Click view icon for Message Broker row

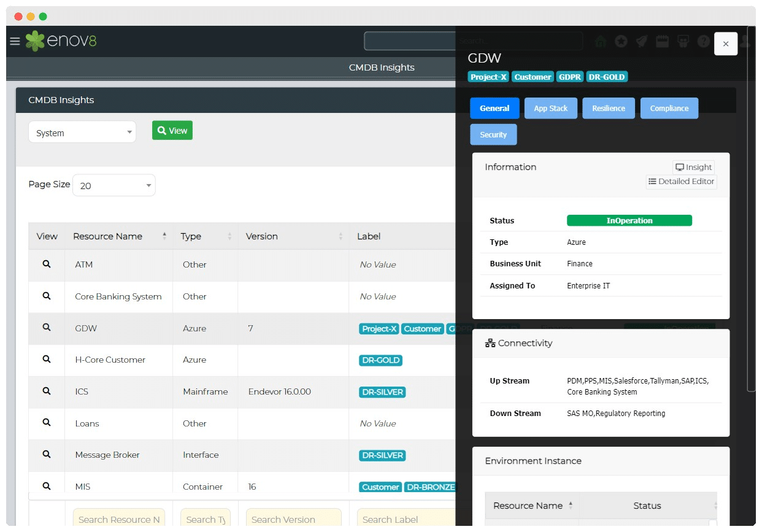46,454
